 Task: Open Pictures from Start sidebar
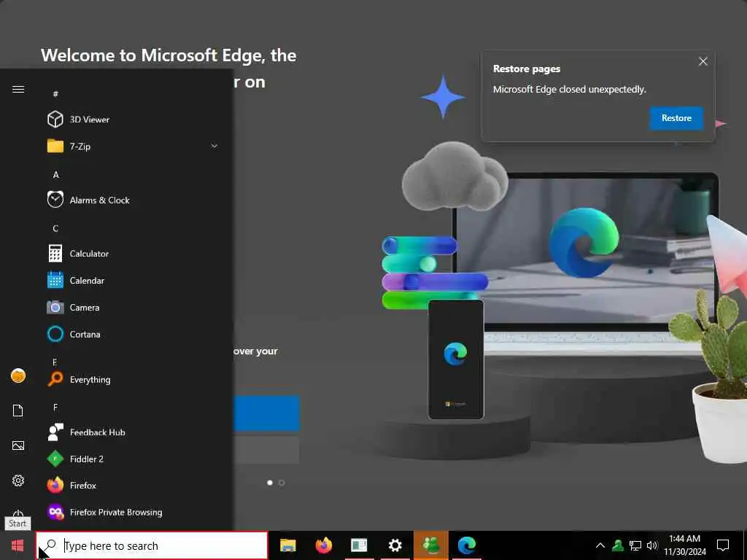[18, 446]
